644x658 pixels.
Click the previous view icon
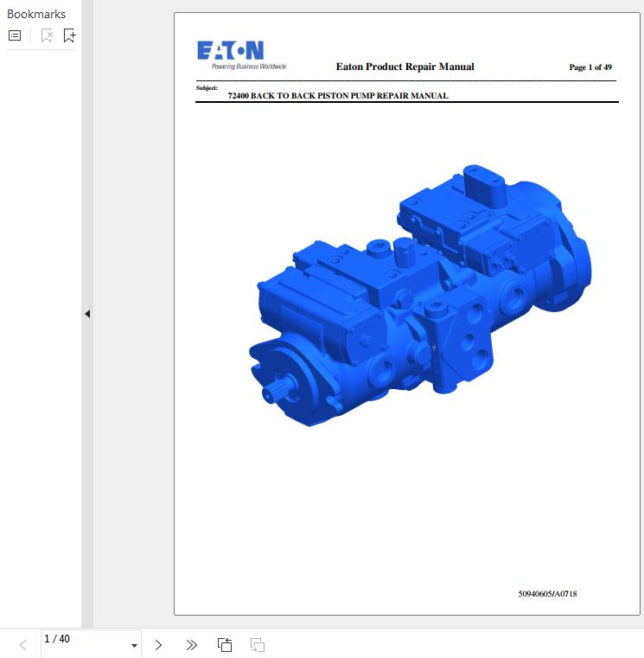pos(225,644)
